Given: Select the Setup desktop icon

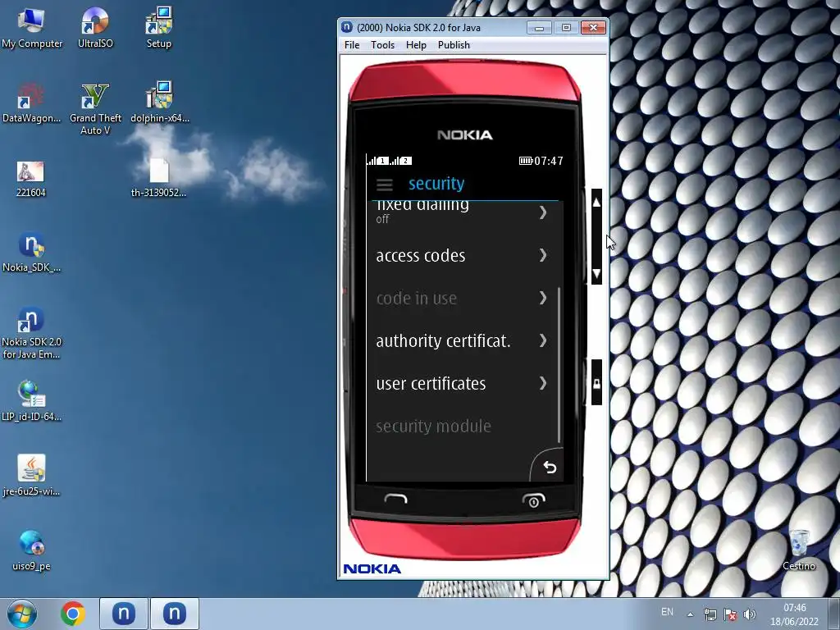Looking at the screenshot, I should coord(158,29).
